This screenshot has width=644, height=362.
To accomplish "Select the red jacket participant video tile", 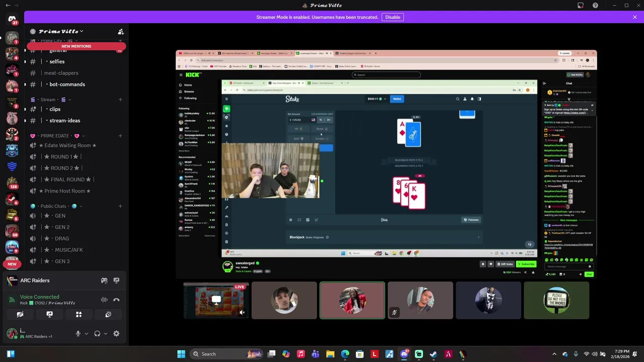I will click(352, 301).
